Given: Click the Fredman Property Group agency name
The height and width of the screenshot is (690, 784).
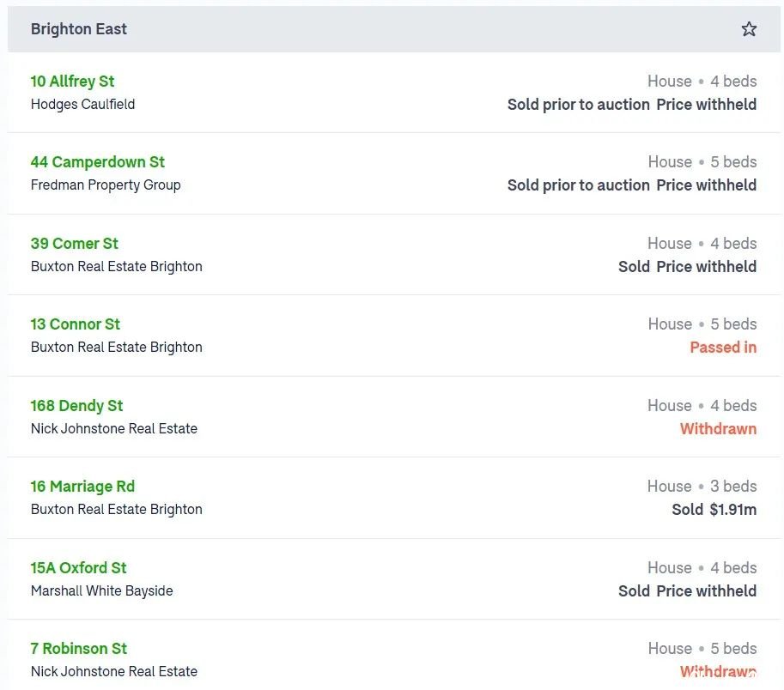Looking at the screenshot, I should (106, 185).
